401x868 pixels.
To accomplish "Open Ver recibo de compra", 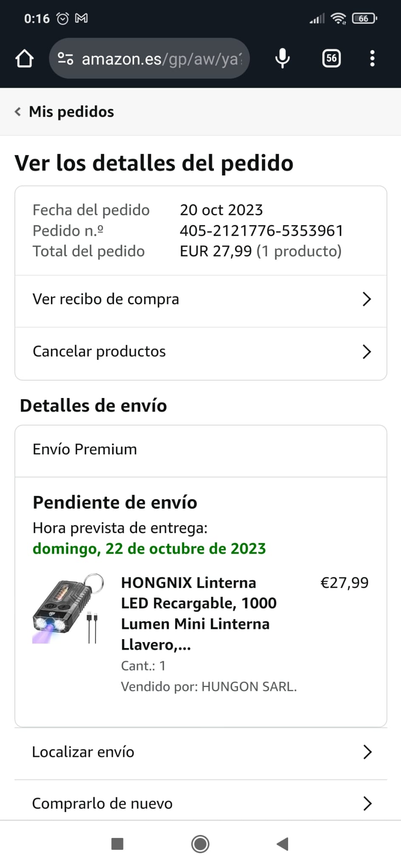I will (x=106, y=299).
